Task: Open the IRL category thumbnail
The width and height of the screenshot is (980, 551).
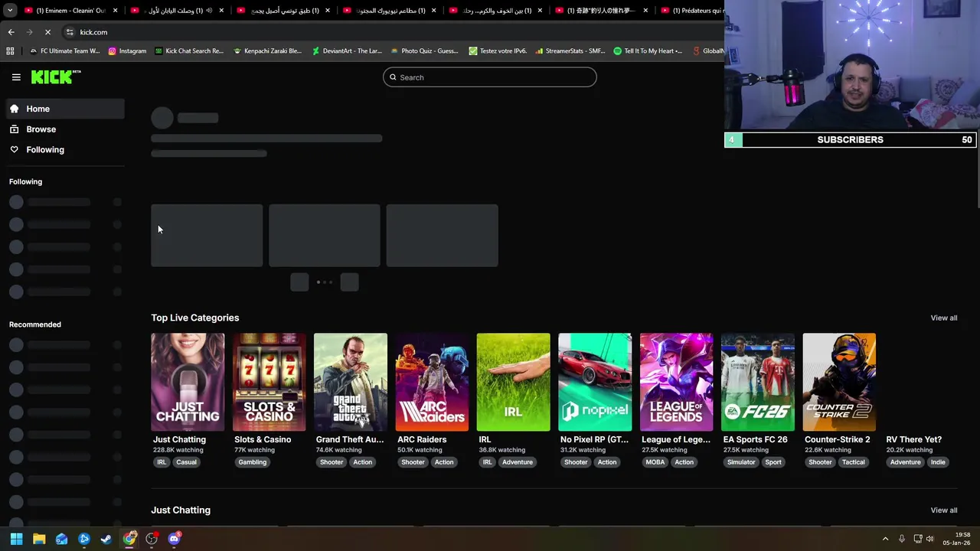Action: pyautogui.click(x=513, y=382)
